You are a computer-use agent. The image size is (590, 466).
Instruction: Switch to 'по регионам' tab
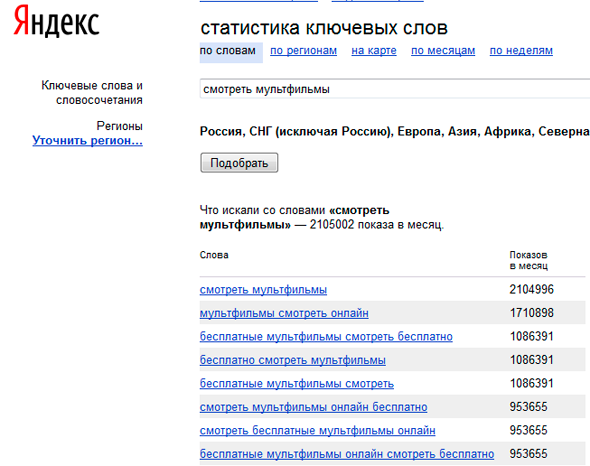tap(303, 50)
